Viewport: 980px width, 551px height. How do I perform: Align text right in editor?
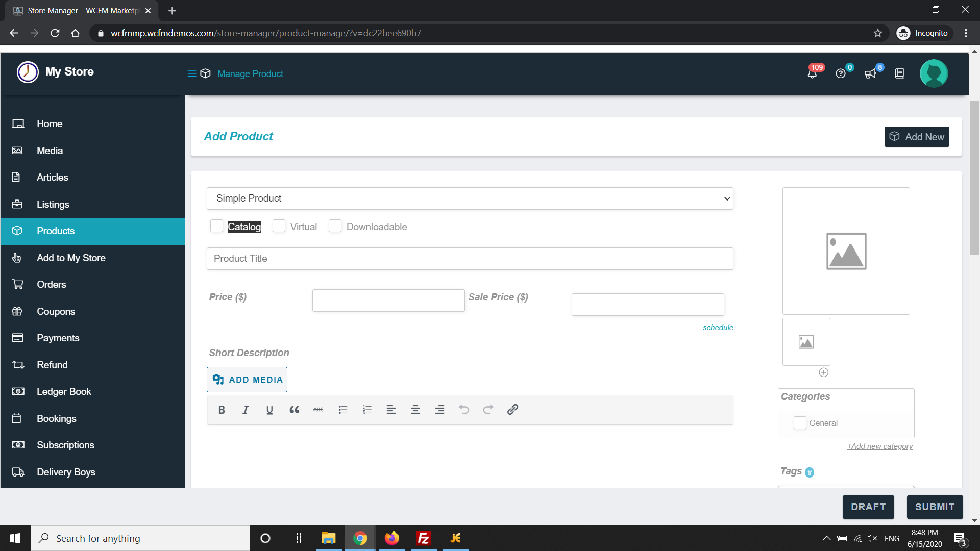(439, 410)
